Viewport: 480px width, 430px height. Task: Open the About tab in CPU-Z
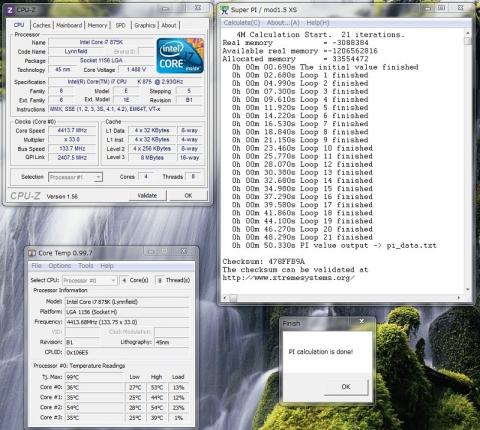coord(169,25)
